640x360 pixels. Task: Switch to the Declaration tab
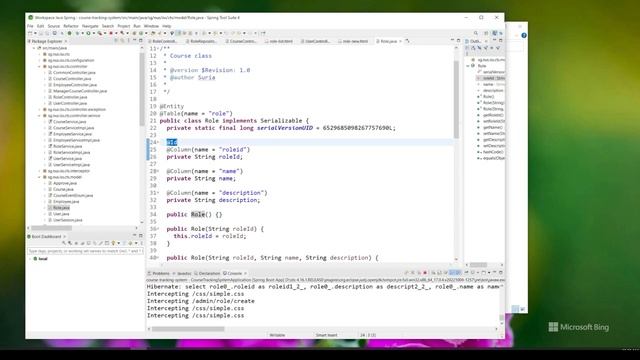pos(207,273)
